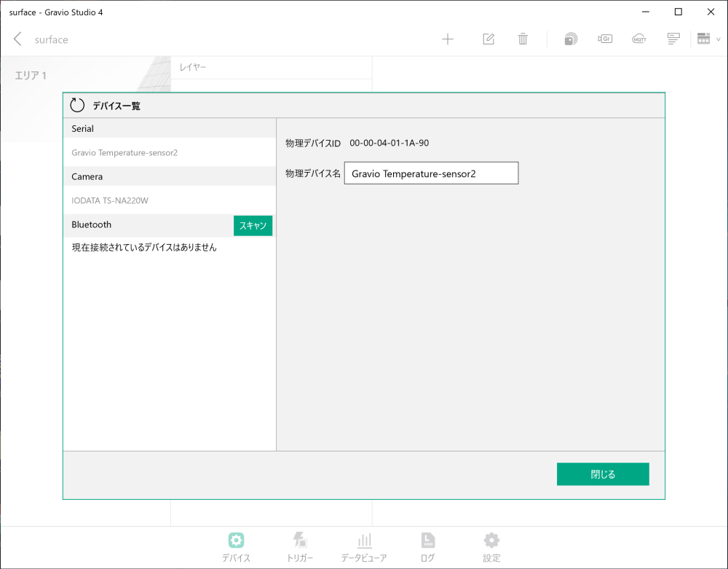Image resolution: width=728 pixels, height=569 pixels.
Task: Switch to the デバイス tab
Action: tap(236, 548)
